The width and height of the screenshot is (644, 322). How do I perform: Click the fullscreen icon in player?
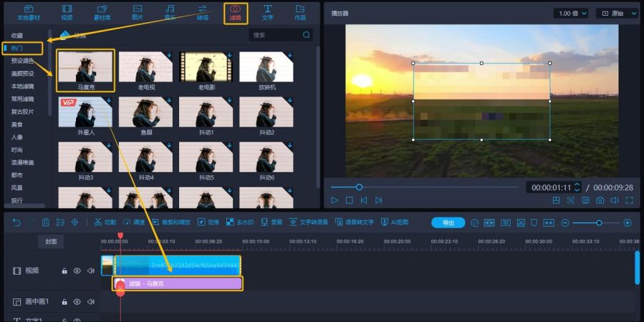[629, 200]
